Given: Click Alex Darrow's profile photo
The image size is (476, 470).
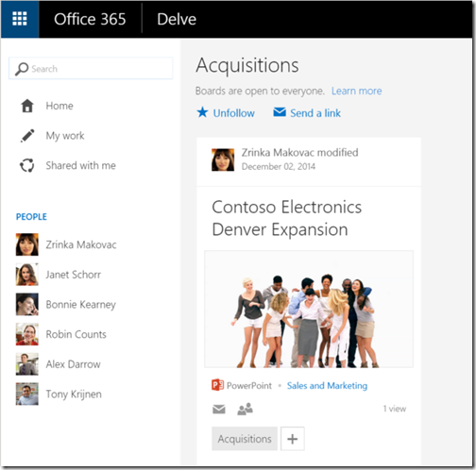Looking at the screenshot, I should click(27, 364).
